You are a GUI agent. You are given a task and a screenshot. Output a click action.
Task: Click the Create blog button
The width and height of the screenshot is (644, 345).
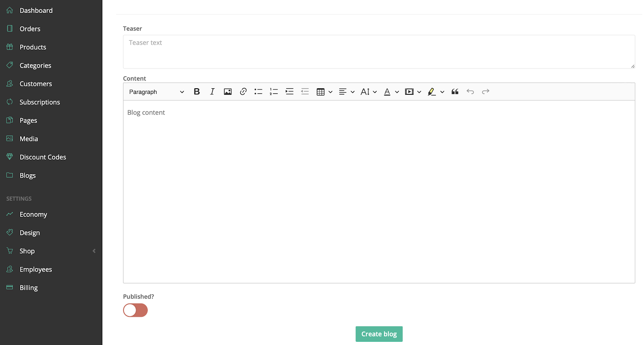[379, 334]
